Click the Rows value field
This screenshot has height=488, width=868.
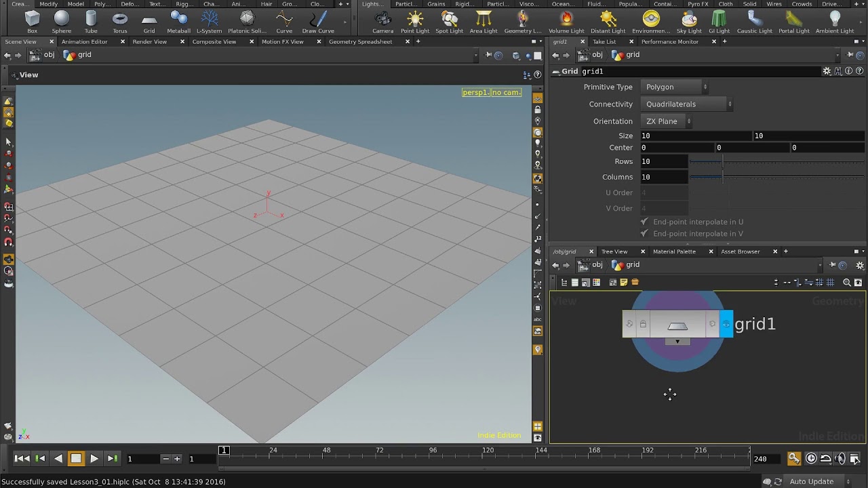[x=665, y=161]
